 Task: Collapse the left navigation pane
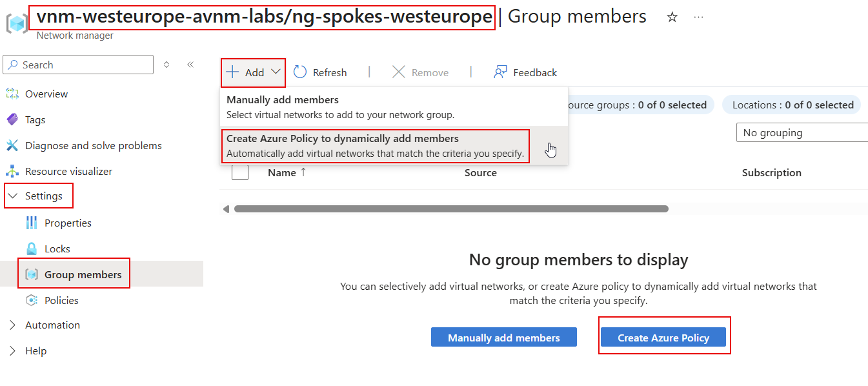(190, 65)
